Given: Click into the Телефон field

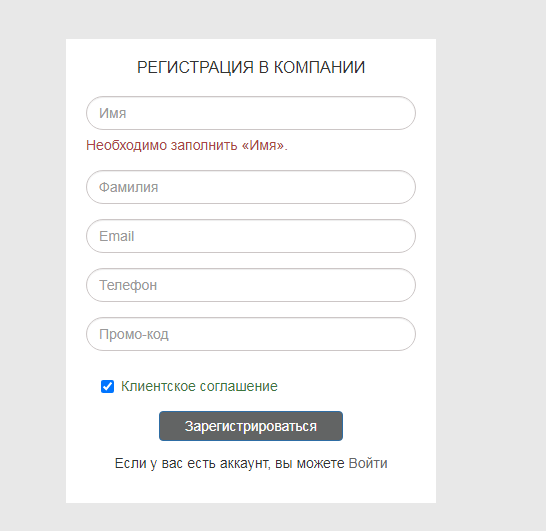Looking at the screenshot, I should coord(251,285).
